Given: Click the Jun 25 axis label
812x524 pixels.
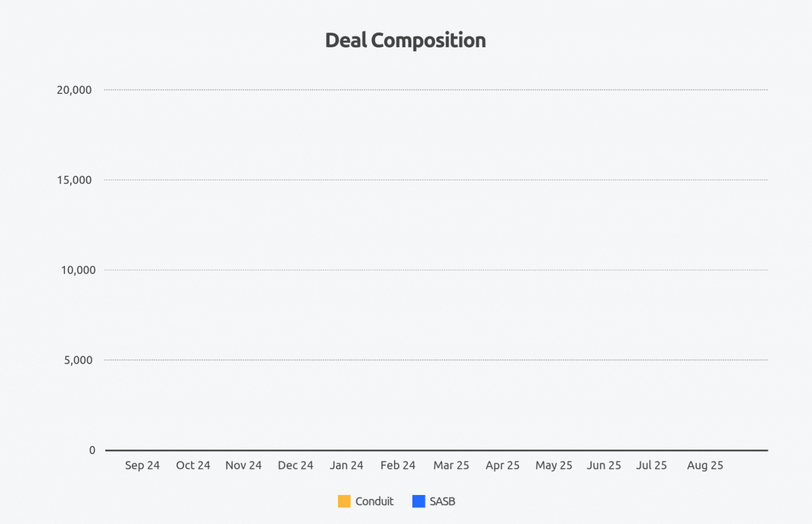Looking at the screenshot, I should [604, 465].
